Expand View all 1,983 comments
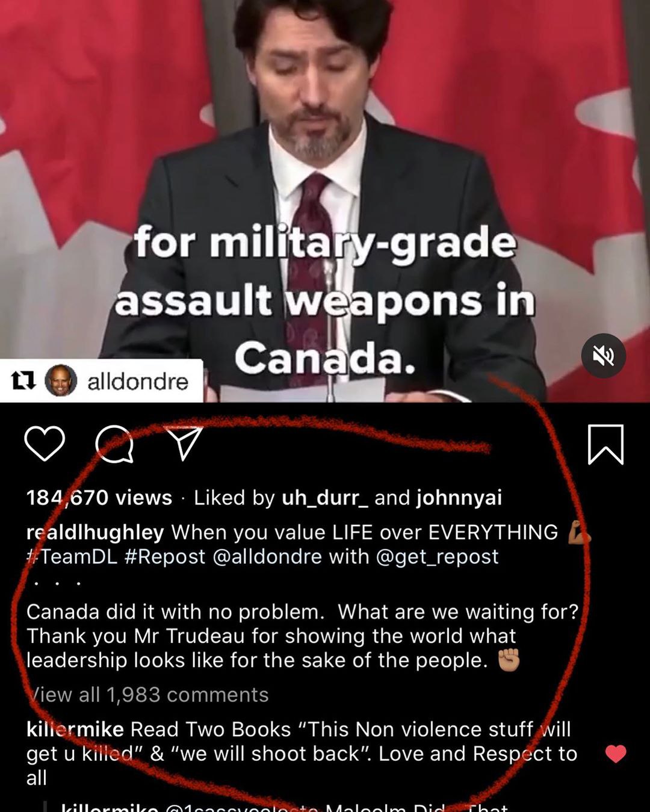Screen dimensions: 650x812 pyautogui.click(x=147, y=695)
